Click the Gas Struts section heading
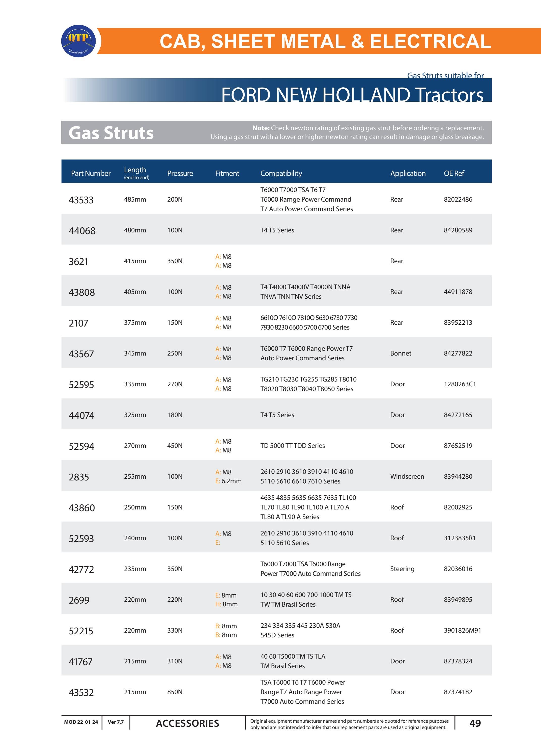 111,133
